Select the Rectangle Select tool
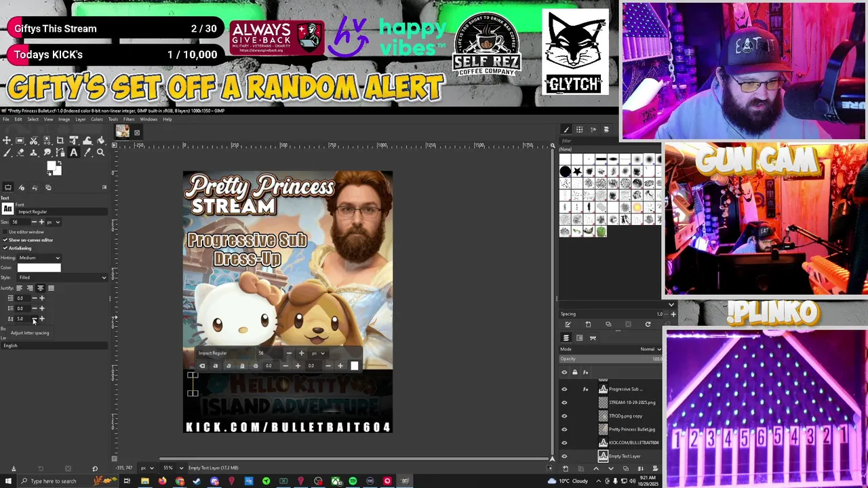Viewport: 868px width, 488px height. click(x=20, y=140)
